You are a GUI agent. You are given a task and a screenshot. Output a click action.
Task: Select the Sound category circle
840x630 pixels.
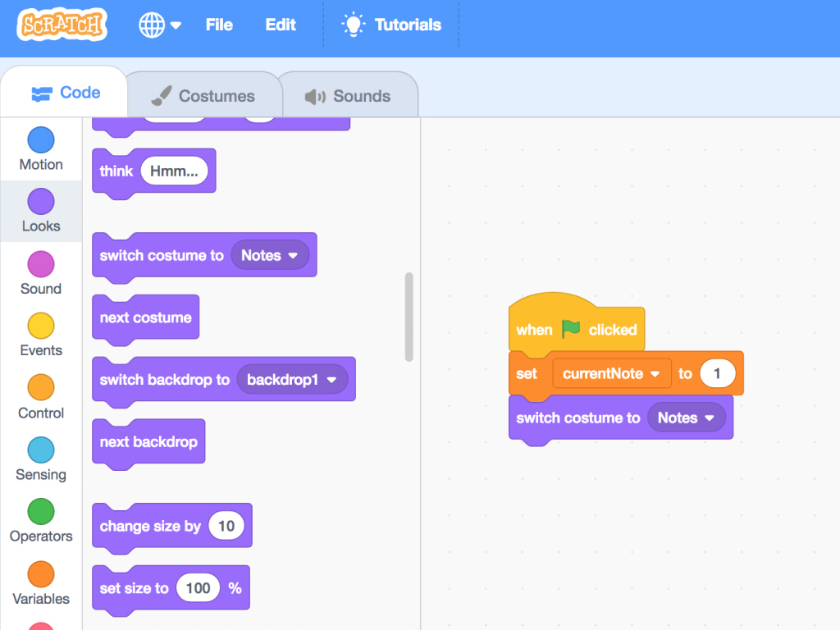tap(41, 264)
